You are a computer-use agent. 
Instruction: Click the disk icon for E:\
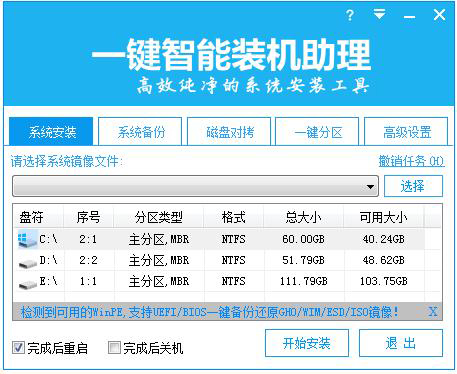[x=28, y=284]
